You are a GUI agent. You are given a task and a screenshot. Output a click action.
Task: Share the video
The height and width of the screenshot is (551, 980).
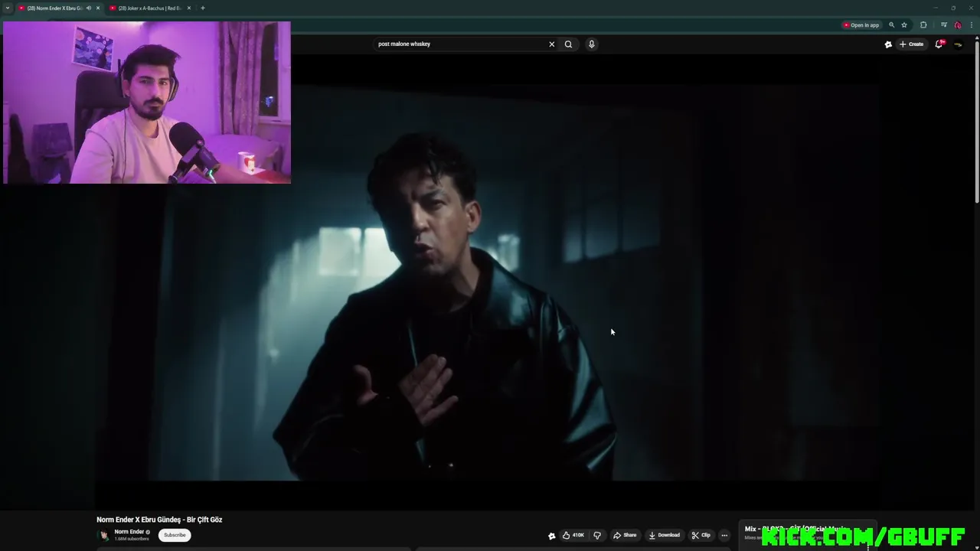click(x=625, y=536)
